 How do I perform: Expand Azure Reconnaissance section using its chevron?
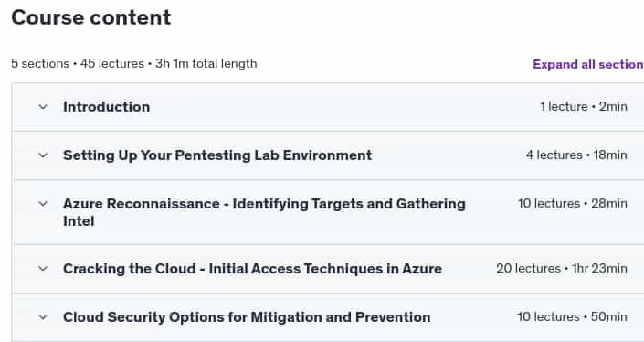[43, 204]
